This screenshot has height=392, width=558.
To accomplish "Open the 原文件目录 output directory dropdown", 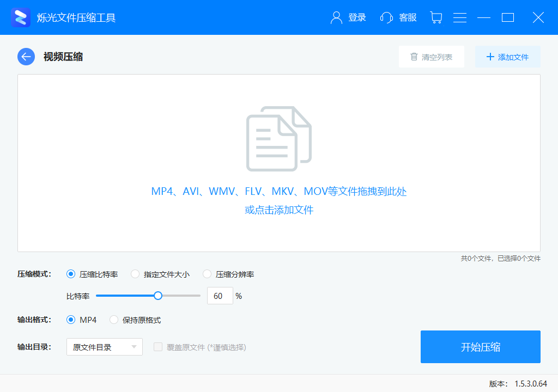I will click(x=104, y=347).
